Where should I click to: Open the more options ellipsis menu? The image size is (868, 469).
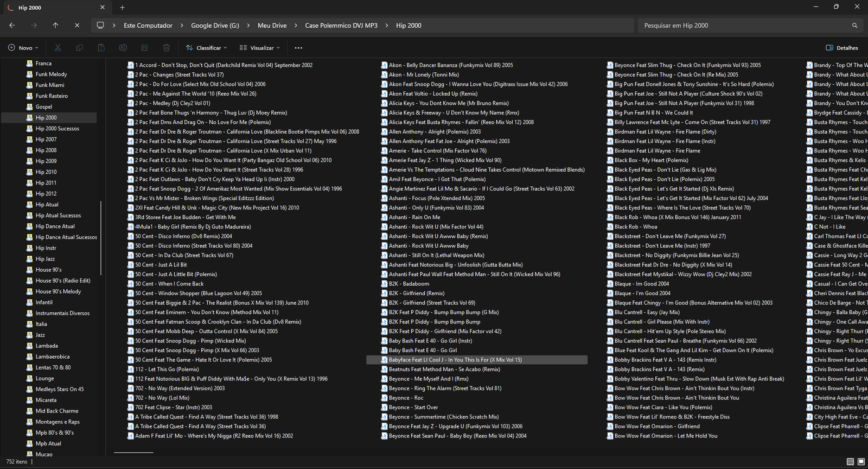tap(298, 48)
